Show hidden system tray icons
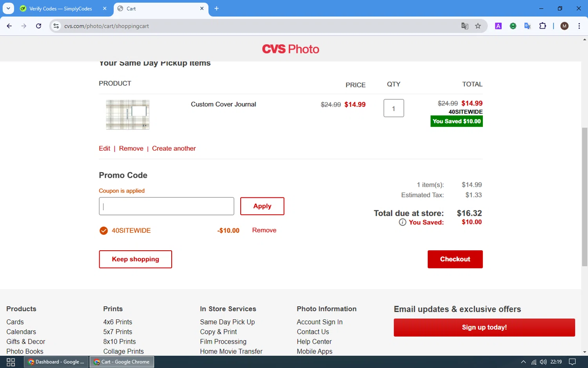 (x=523, y=362)
